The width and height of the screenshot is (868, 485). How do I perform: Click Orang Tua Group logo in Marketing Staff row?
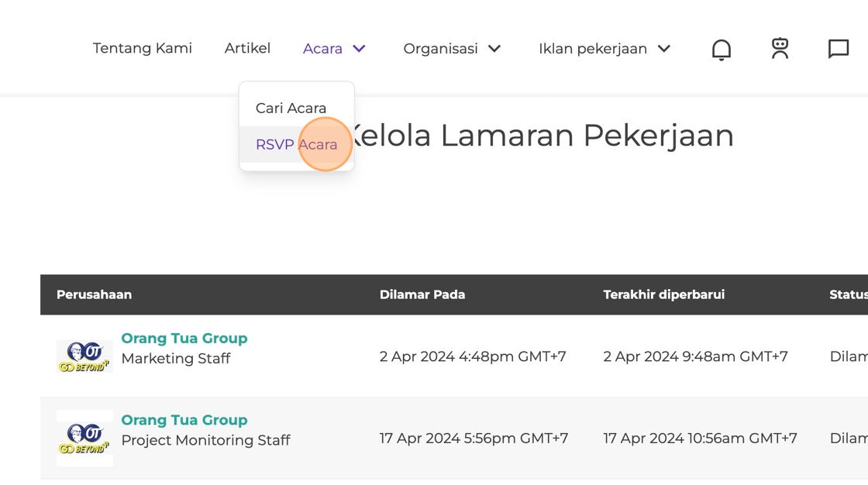click(x=84, y=356)
